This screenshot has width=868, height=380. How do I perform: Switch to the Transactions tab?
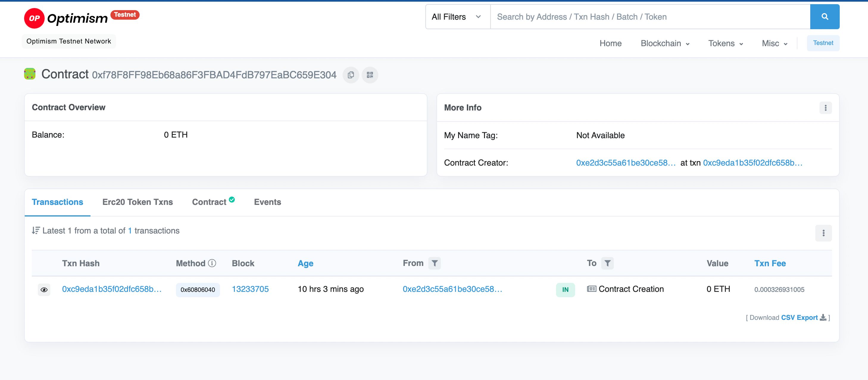coord(57,202)
